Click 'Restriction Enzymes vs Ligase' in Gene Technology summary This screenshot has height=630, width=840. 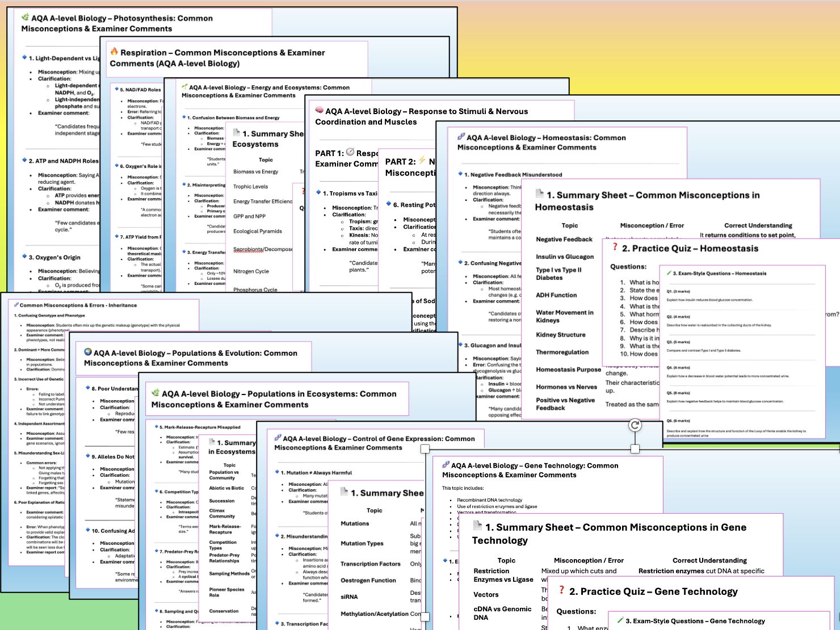tap(503, 575)
